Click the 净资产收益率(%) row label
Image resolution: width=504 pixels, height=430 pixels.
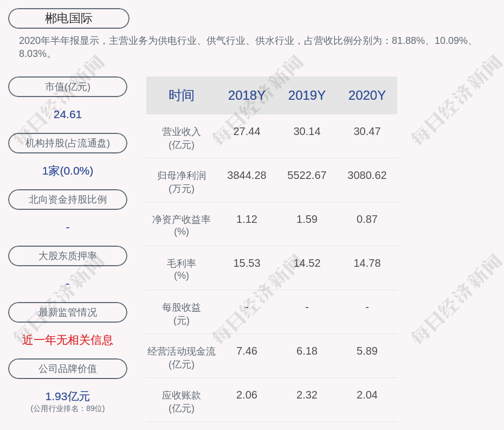(x=182, y=226)
